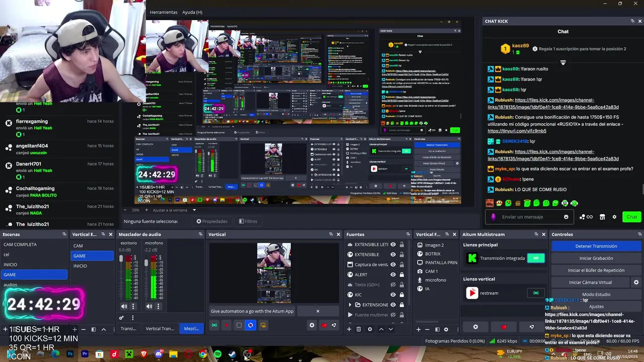Open Spotify from the taskbar
This screenshot has width=644, height=362.
tap(217, 354)
